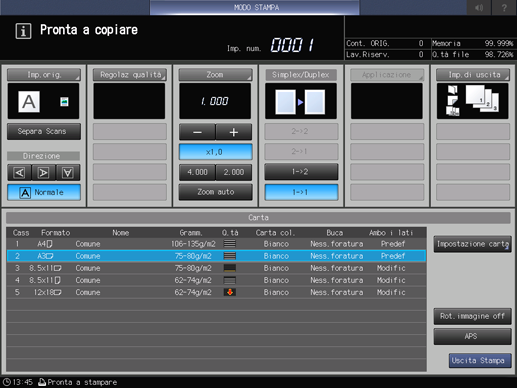Toggle Rot. immagine off button

click(x=472, y=316)
